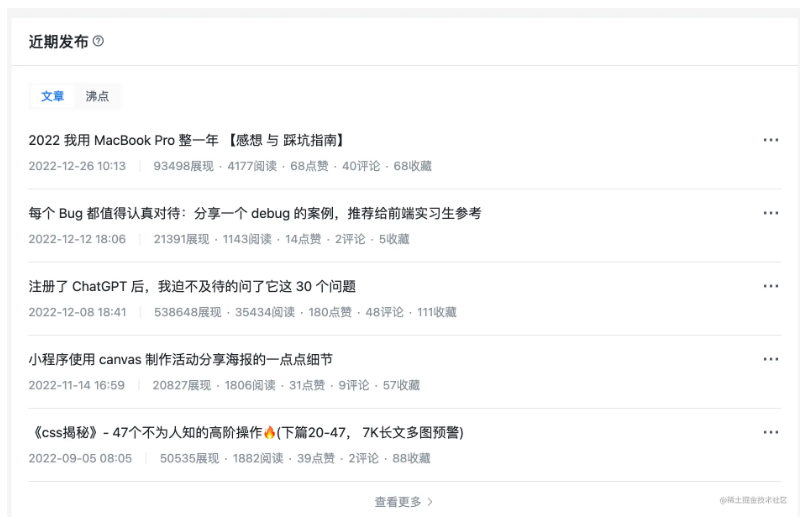
Task: Click 68点赞 stat on MacBook article
Action: coord(309,166)
